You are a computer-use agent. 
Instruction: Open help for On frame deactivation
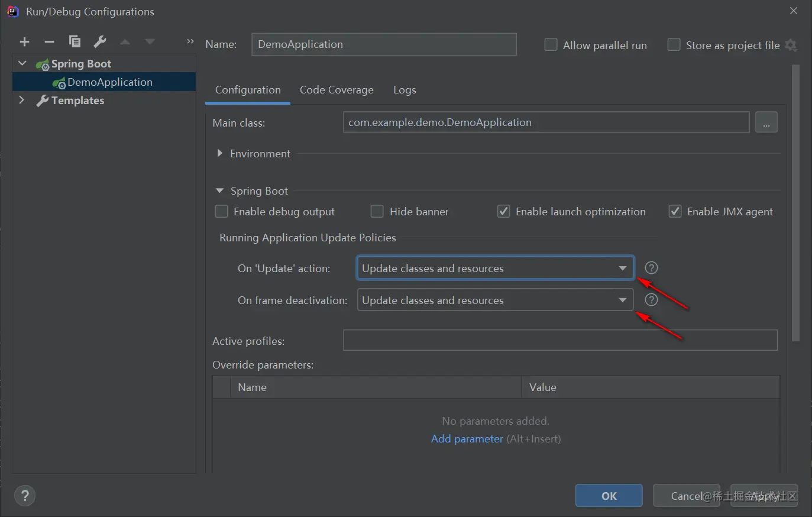651,300
